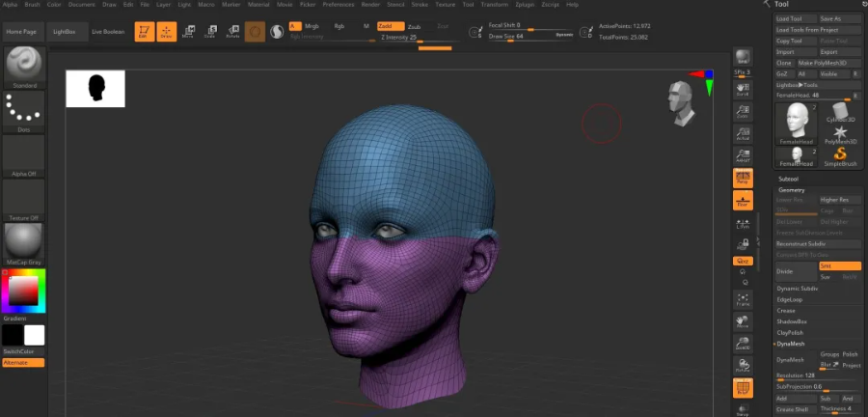Click the Scroll canvas icon
868x417 pixels.
tap(743, 89)
